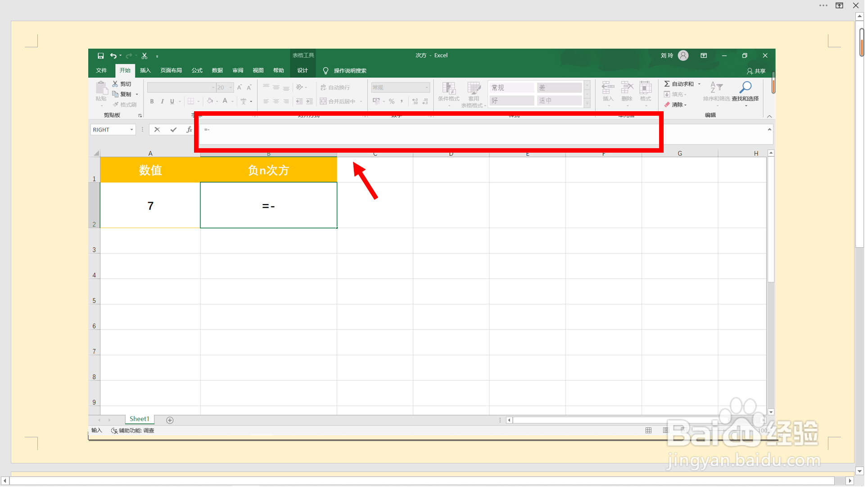Open Find and Select magnifier icon
Image resolution: width=868 pixels, height=490 pixels.
[x=745, y=87]
